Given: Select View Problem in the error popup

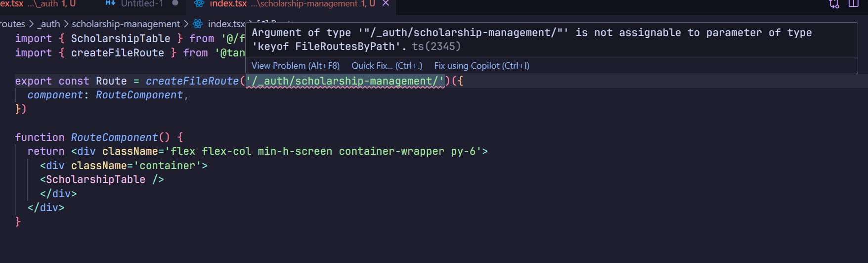Looking at the screenshot, I should 296,66.
